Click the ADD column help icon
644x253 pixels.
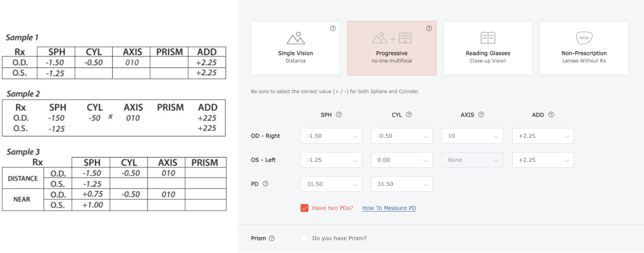coord(551,114)
